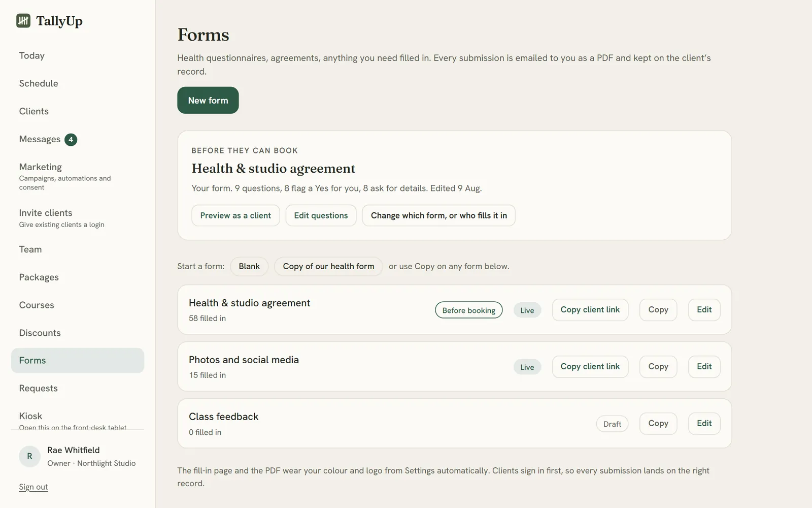Click the Before booking tag

pyautogui.click(x=469, y=310)
